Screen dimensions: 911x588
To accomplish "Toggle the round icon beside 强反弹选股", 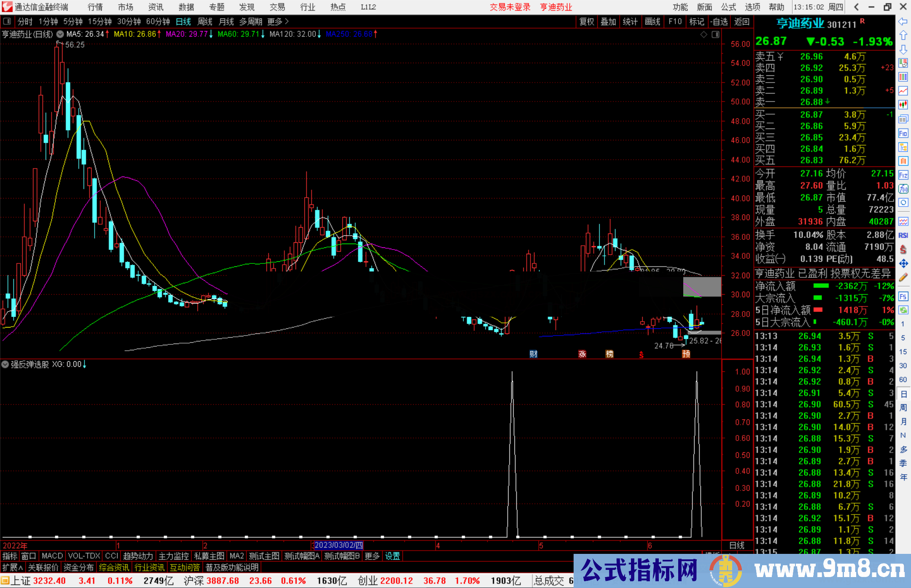I will (5, 364).
